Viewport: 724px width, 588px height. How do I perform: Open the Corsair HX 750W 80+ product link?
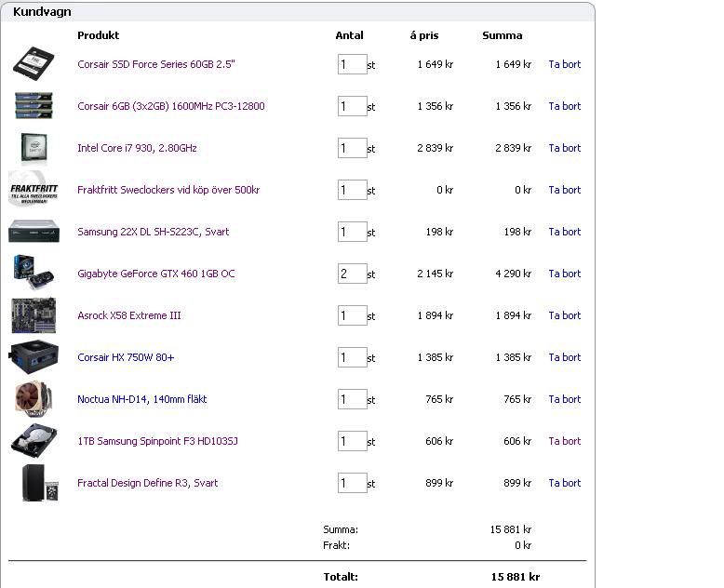point(126,357)
